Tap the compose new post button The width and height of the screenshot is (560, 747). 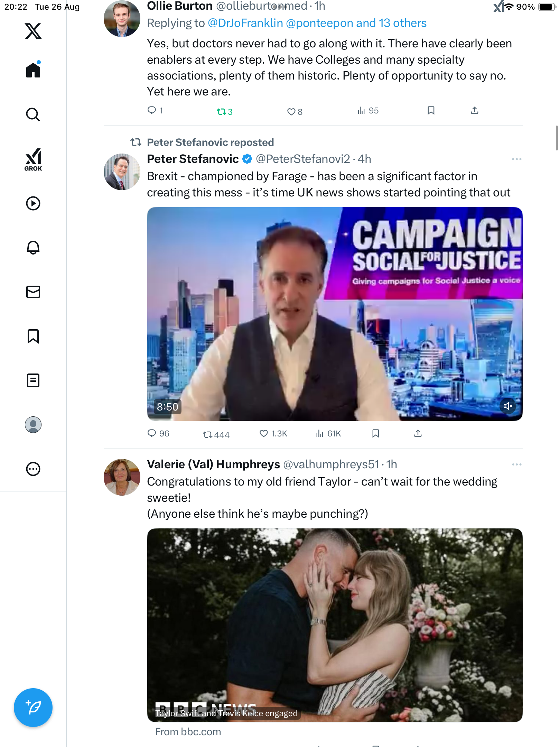(x=33, y=708)
